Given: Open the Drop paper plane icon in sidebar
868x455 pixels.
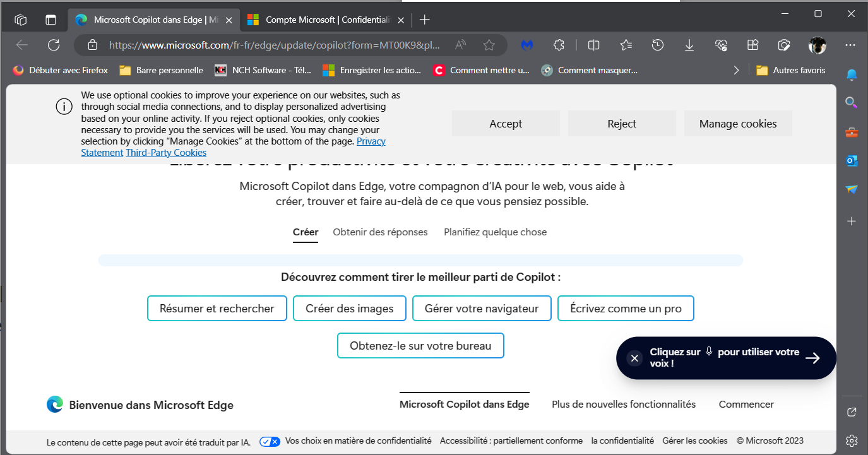Looking at the screenshot, I should [x=852, y=189].
